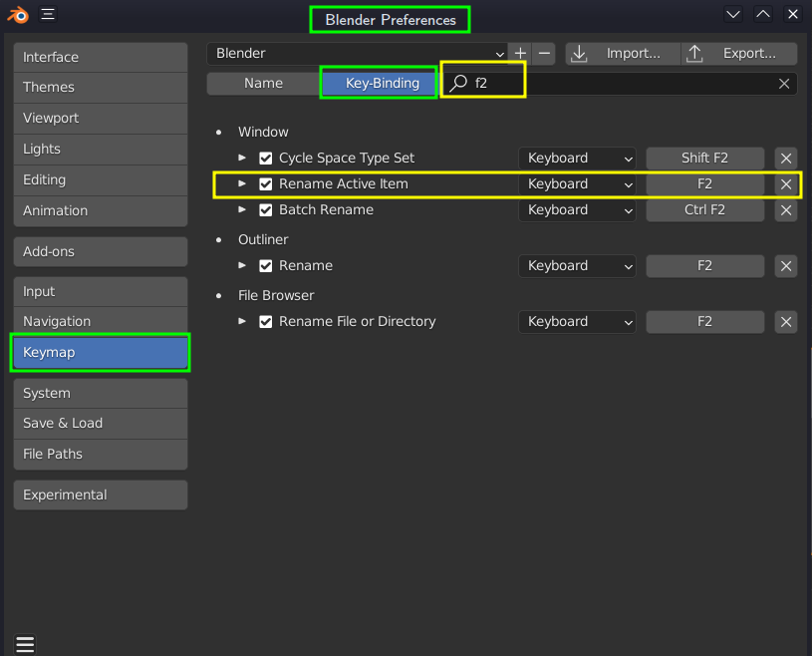Go to the Viewport section
The width and height of the screenshot is (812, 656).
(101, 119)
